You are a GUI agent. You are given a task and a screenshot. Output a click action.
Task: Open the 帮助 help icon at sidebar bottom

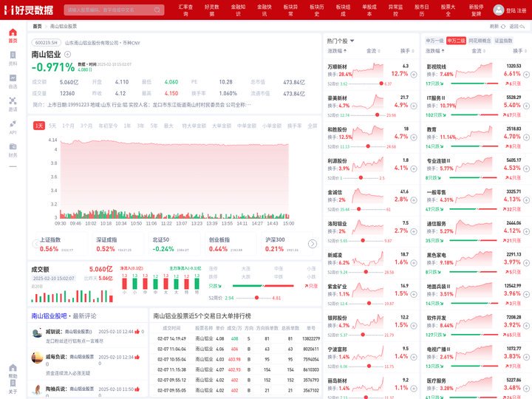(13, 368)
